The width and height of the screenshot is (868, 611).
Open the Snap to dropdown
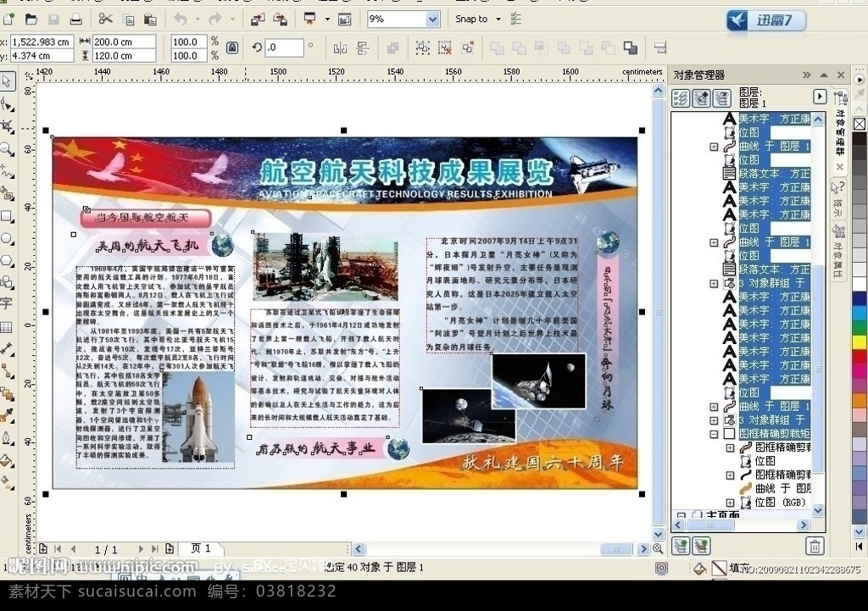point(498,19)
